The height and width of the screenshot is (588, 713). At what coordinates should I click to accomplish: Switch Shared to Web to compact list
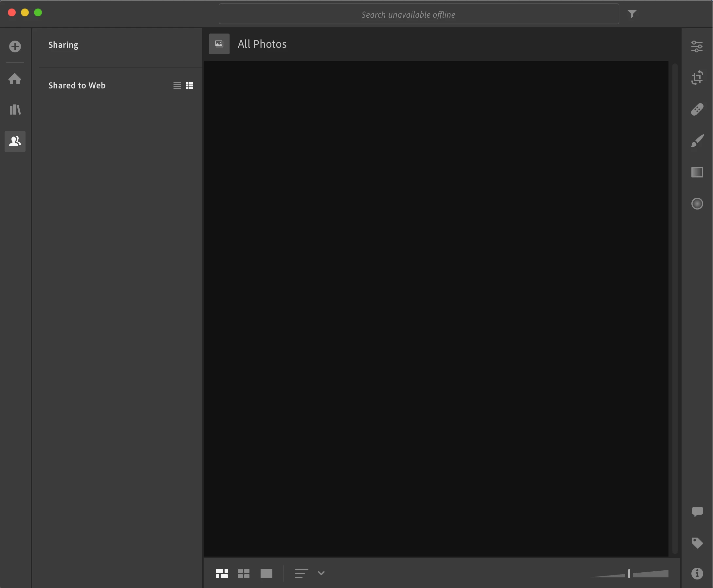point(177,85)
